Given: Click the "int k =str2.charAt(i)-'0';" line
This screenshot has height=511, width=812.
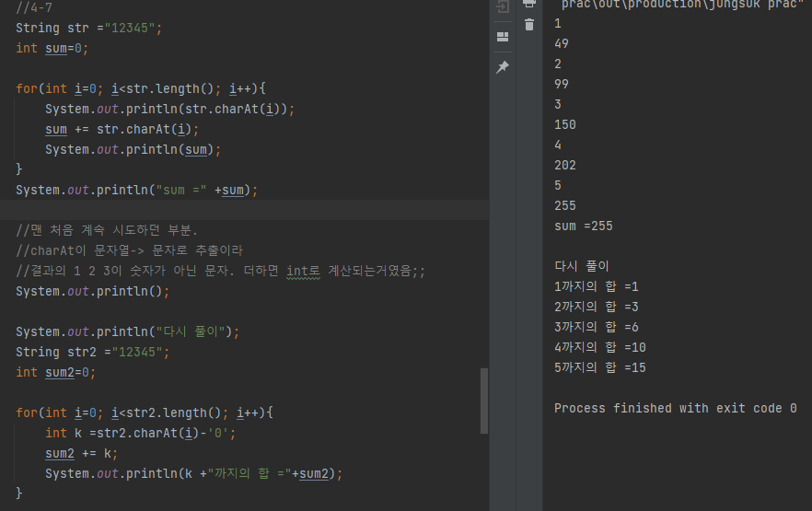Looking at the screenshot, I should (140, 433).
